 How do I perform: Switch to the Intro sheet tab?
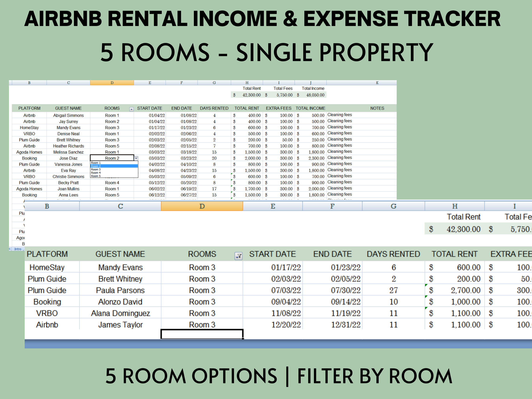(x=18, y=249)
